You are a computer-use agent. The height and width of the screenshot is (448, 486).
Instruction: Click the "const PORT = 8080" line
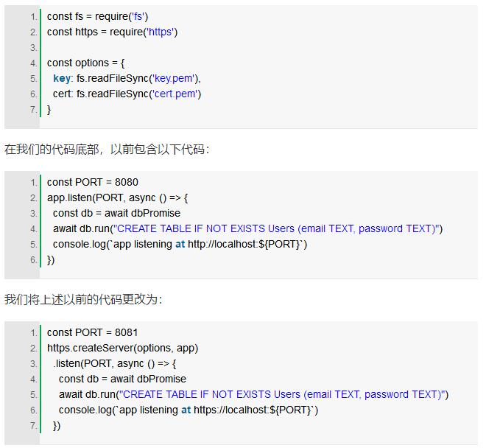tap(92, 182)
